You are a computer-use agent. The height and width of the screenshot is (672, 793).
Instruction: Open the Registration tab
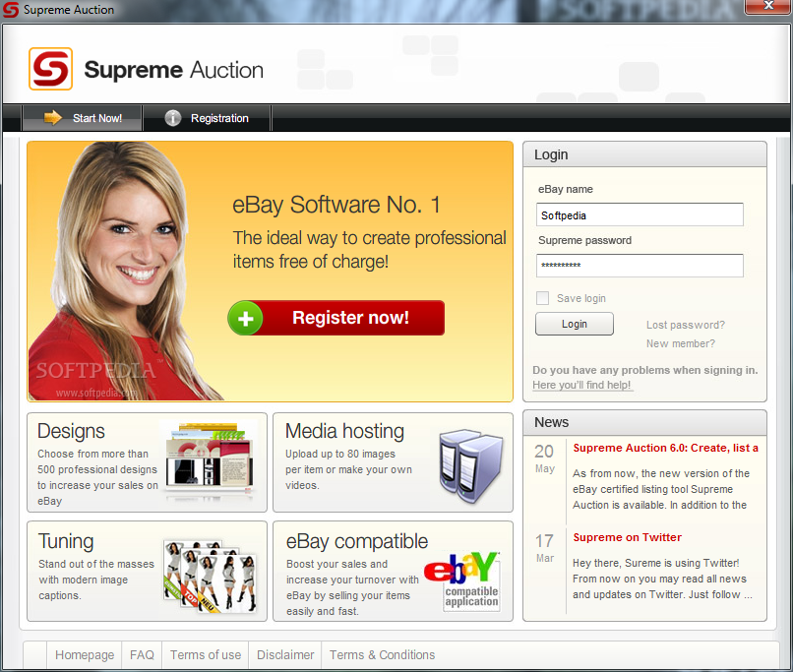[x=207, y=118]
